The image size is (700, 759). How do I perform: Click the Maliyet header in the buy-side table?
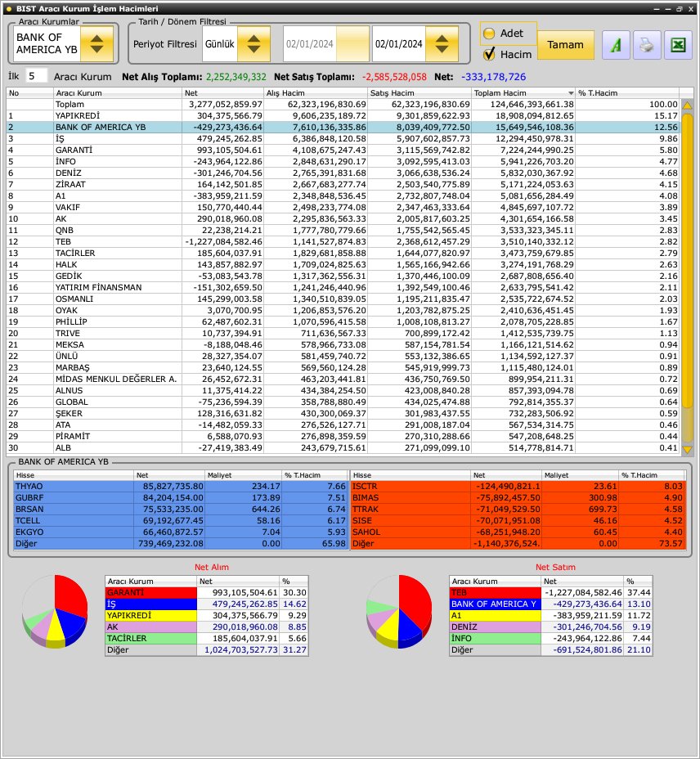243,475
